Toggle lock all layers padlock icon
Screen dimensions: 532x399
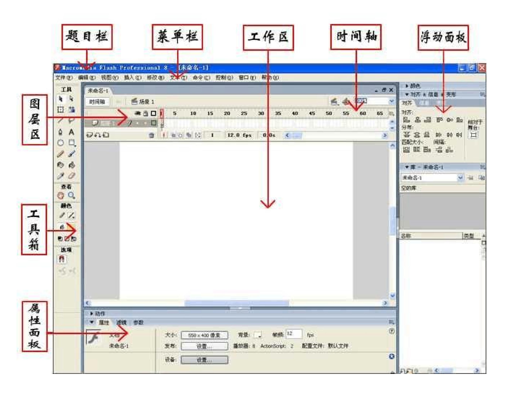[x=146, y=113]
